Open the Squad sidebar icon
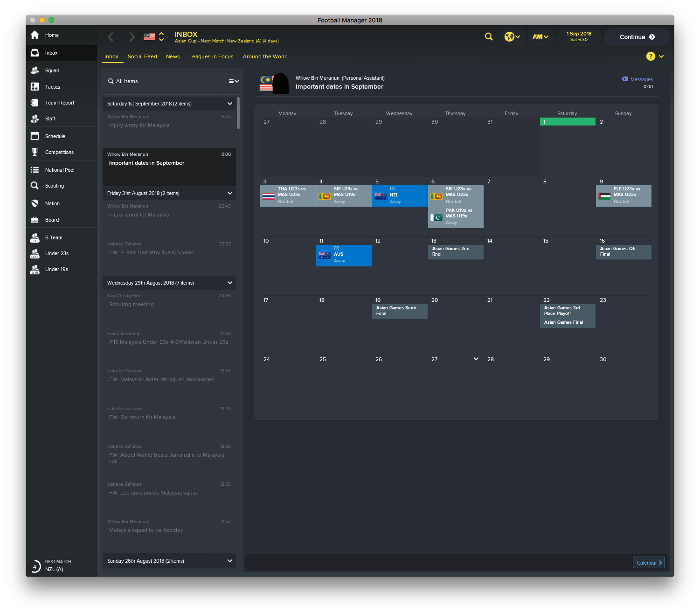Screen dimensions: 700x614 [35, 70]
